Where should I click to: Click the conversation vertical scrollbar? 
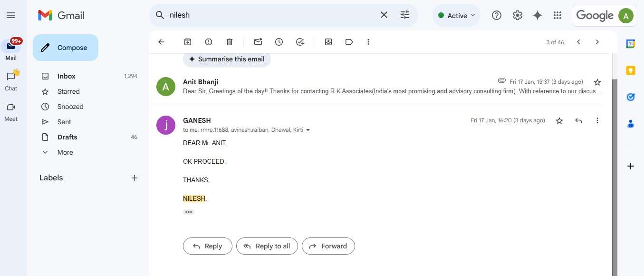click(x=615, y=177)
